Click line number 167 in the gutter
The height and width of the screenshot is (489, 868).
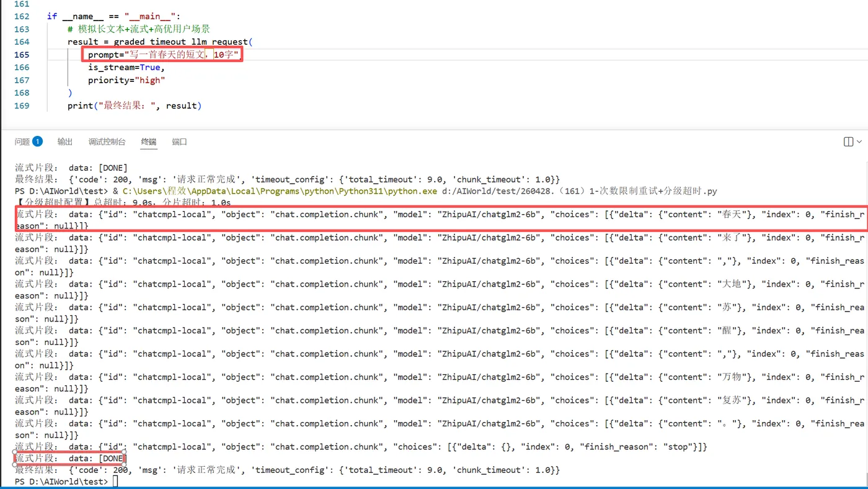[22, 80]
